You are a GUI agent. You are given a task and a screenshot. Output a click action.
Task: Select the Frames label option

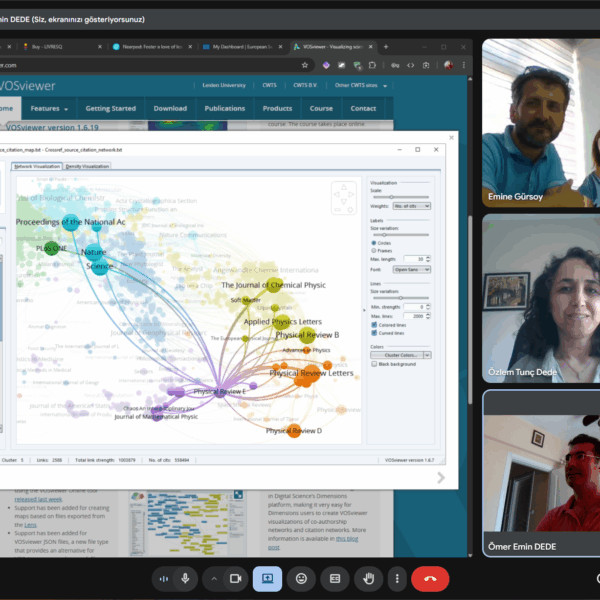(x=374, y=250)
